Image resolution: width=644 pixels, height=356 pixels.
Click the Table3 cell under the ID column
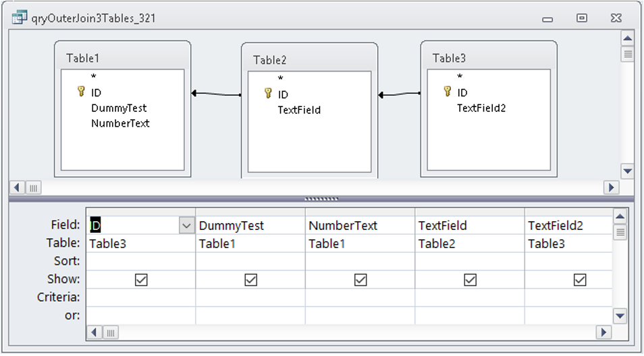[141, 243]
